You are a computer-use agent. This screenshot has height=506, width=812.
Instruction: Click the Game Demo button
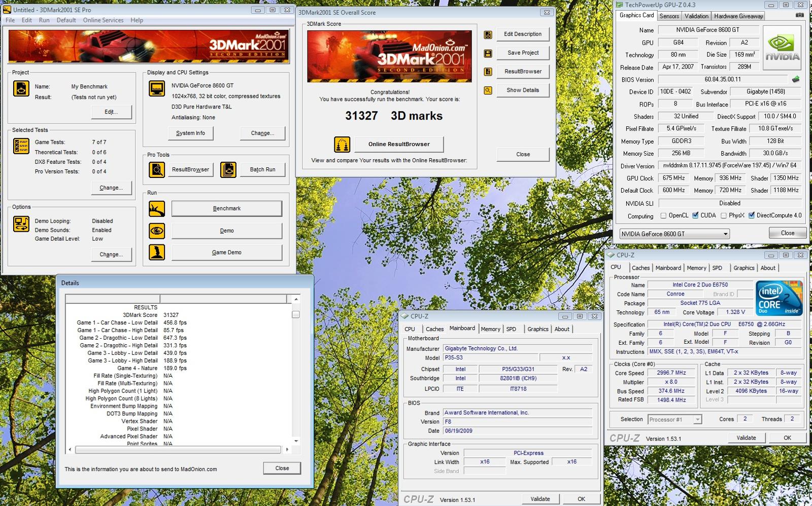coord(227,252)
